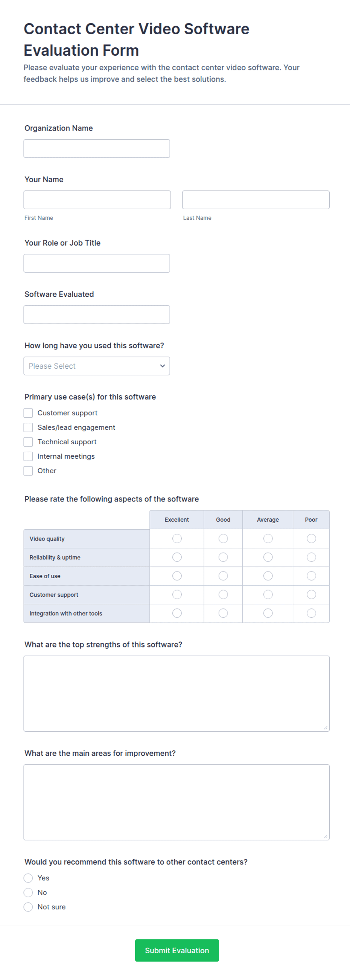Screen dimensions: 350x980
Task: Select the Your Role or Job Title field
Action: click(97, 263)
